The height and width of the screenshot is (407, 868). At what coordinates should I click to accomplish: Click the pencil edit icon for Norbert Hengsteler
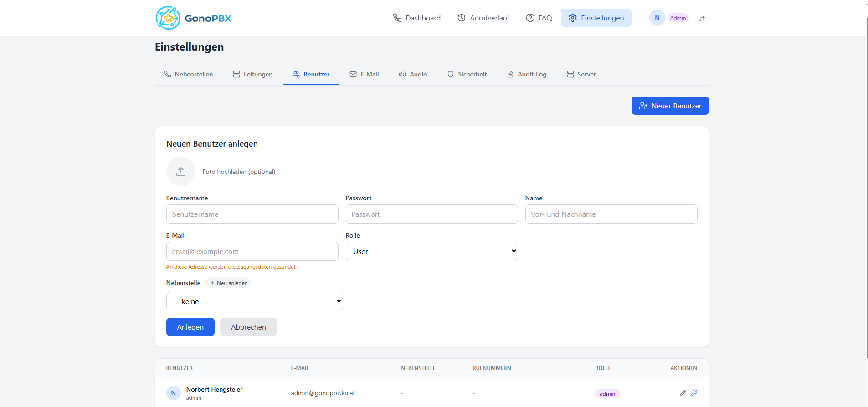(x=683, y=393)
